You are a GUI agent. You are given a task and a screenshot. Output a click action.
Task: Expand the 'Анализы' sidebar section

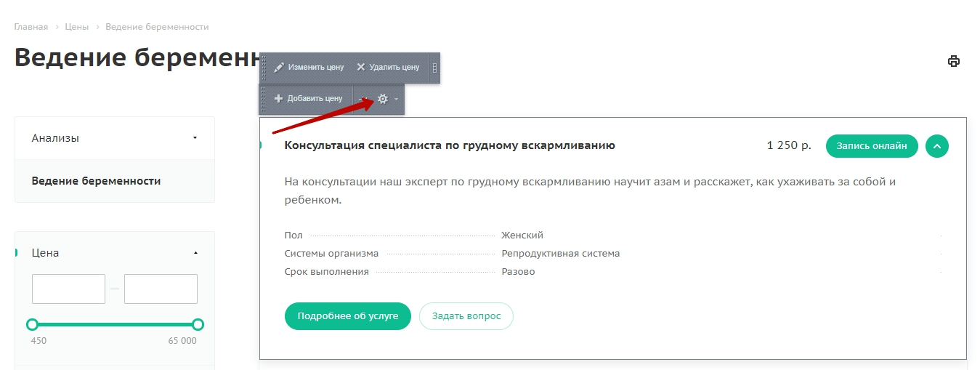(115, 138)
